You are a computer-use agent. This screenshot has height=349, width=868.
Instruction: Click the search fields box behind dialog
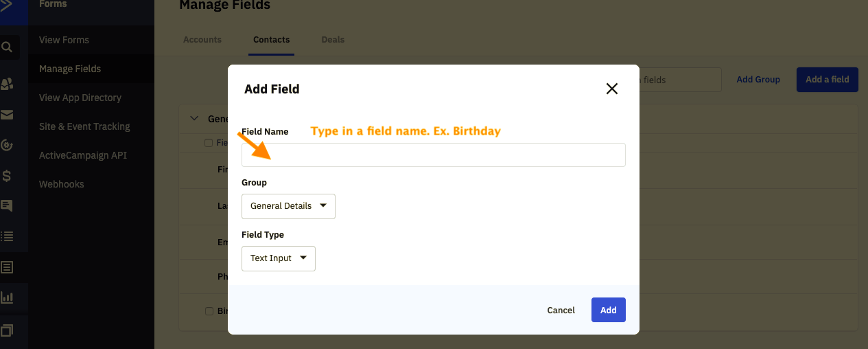(x=680, y=80)
